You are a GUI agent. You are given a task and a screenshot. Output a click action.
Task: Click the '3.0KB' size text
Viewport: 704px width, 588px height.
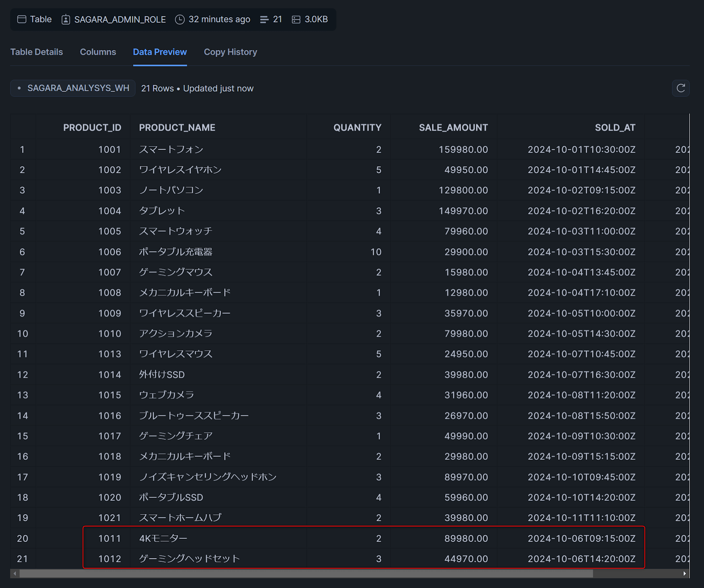pos(316,19)
